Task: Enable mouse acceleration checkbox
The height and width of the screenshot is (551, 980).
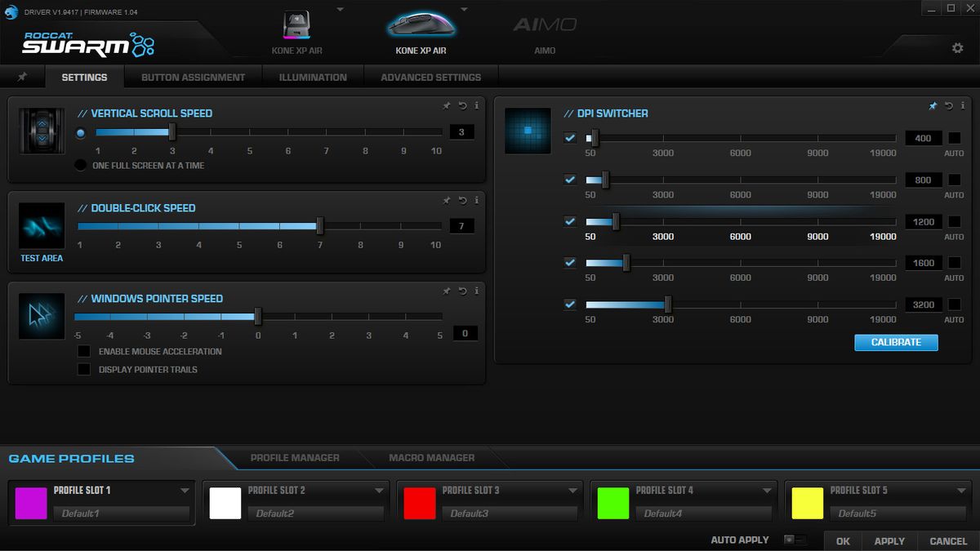Action: point(83,351)
